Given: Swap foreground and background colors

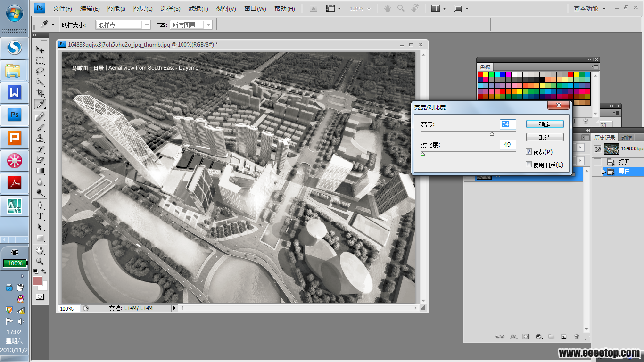Looking at the screenshot, I should 44,271.
